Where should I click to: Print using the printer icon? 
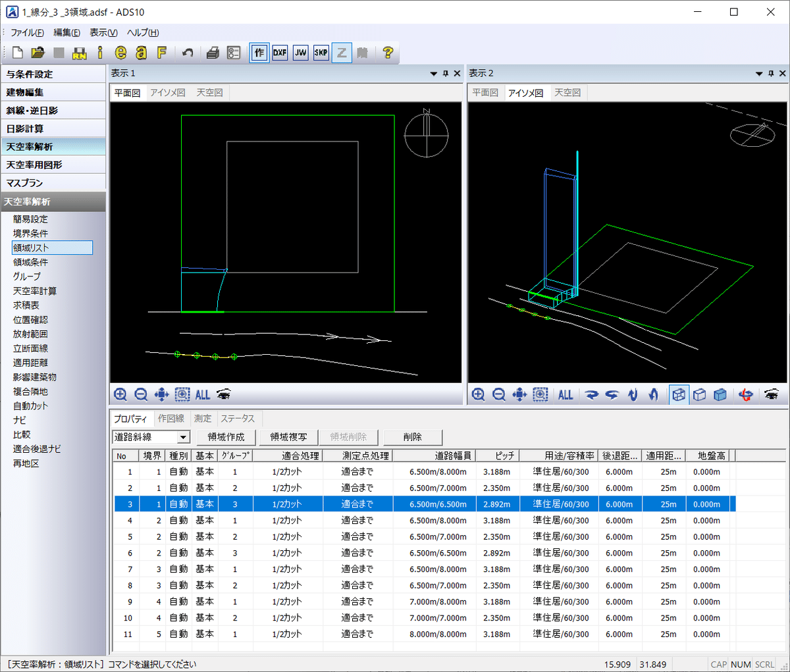213,53
